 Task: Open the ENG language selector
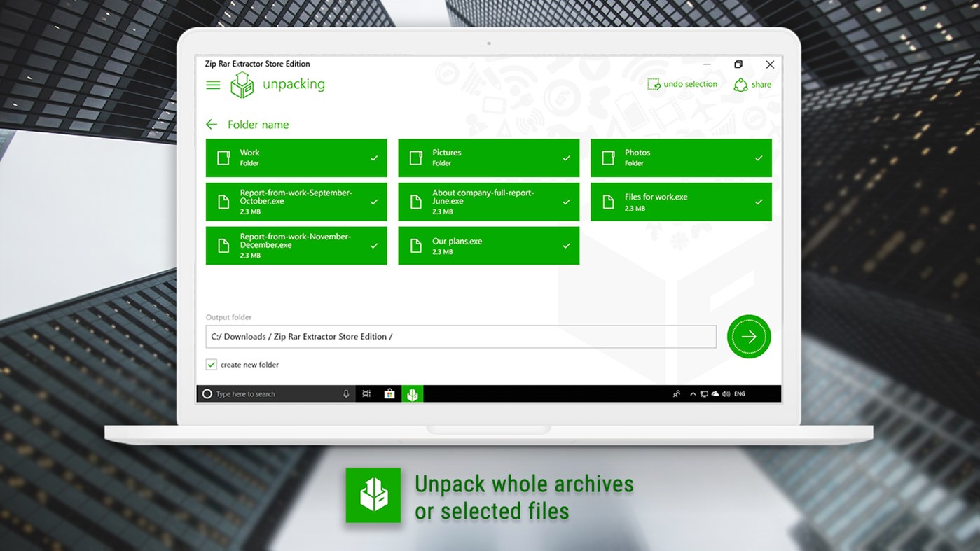coord(739,393)
